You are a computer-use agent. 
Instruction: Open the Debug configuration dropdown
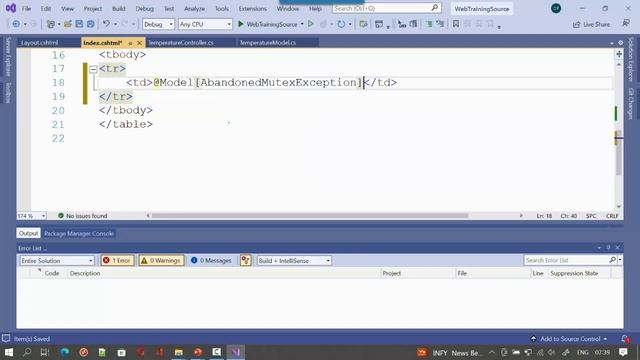158,24
